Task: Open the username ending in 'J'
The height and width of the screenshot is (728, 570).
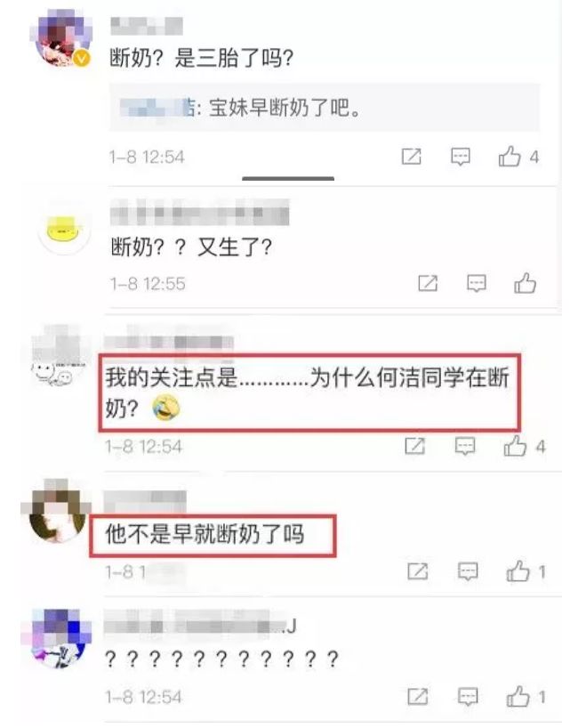Action: click(200, 626)
